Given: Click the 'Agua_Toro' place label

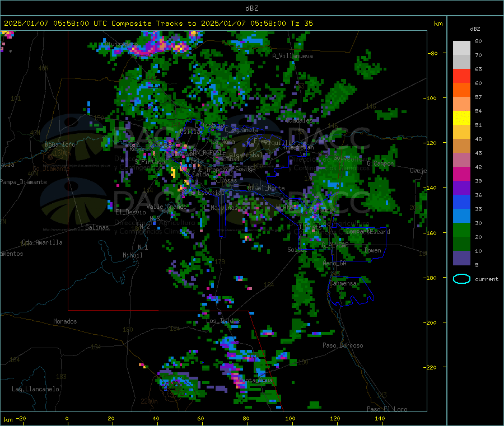Looking at the screenshot, I should (x=60, y=144).
